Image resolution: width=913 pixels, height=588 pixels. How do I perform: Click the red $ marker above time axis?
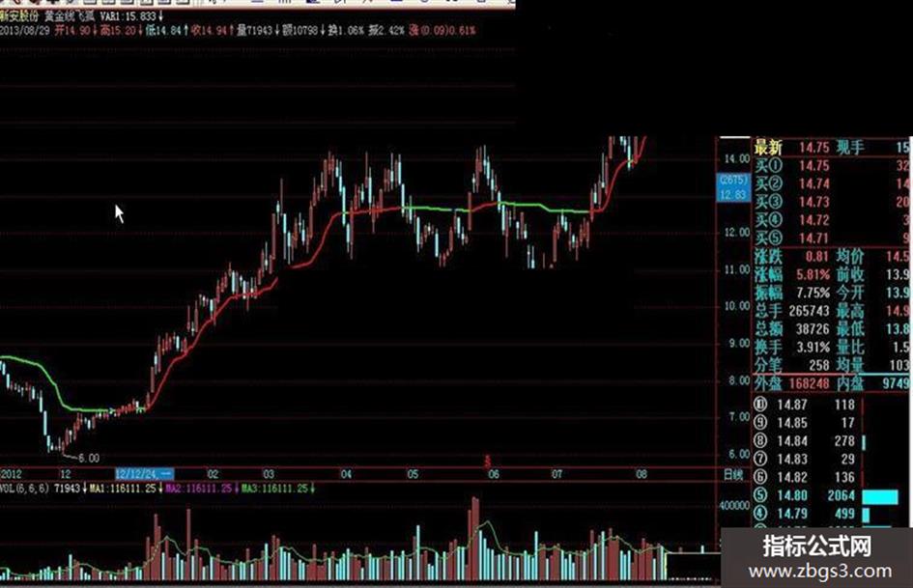tap(488, 462)
